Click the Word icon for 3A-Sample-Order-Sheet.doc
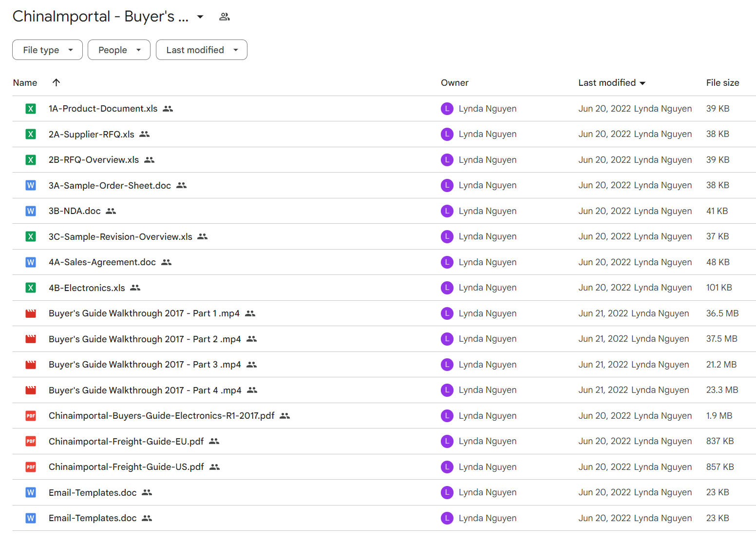Screen dimensions: 756x545 pyautogui.click(x=31, y=185)
